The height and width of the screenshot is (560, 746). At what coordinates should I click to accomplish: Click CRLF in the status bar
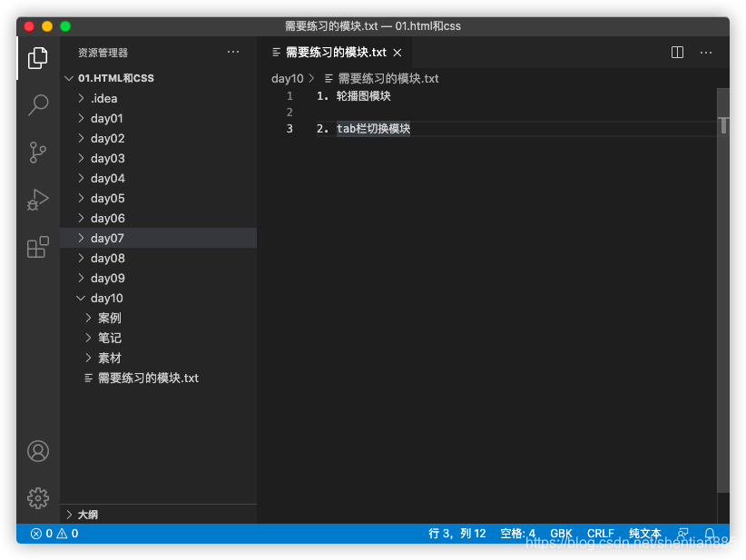tap(601, 534)
